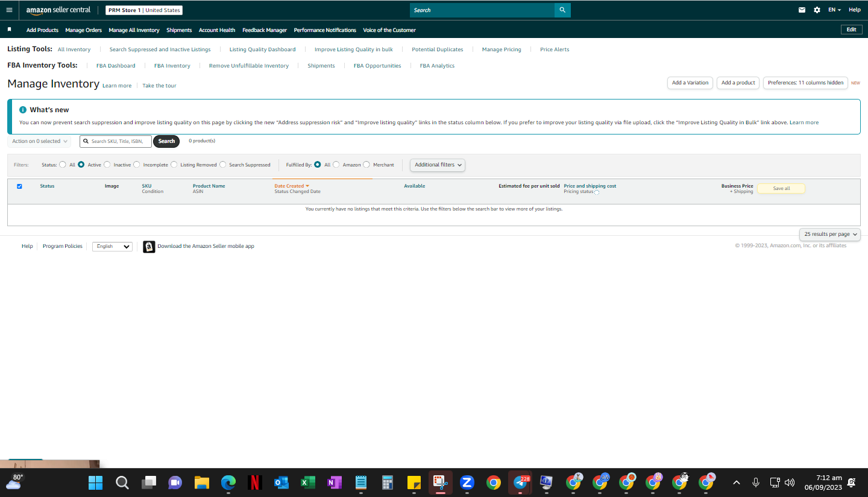Launch File Explorer from taskbar
Viewport: 868px width, 497px height.
coord(201,483)
